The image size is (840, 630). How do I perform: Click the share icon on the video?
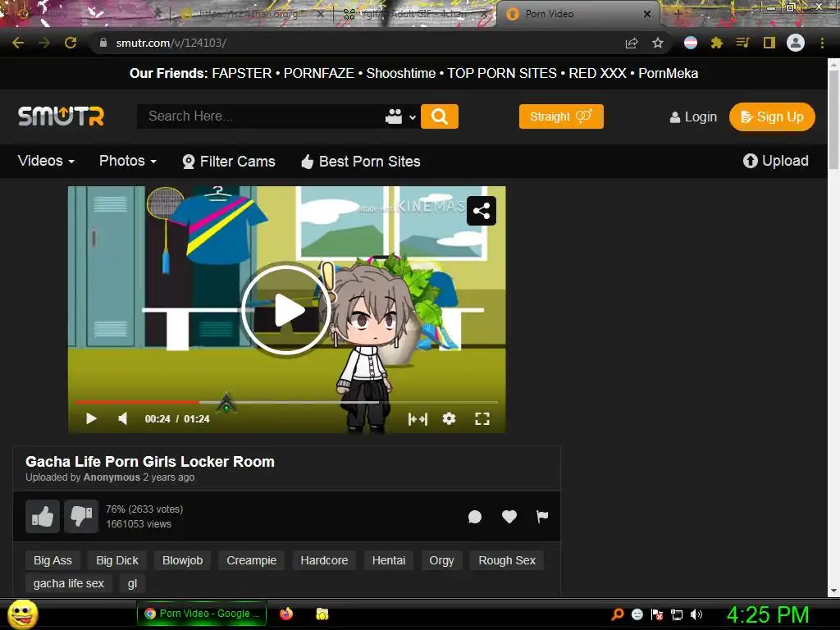481,211
